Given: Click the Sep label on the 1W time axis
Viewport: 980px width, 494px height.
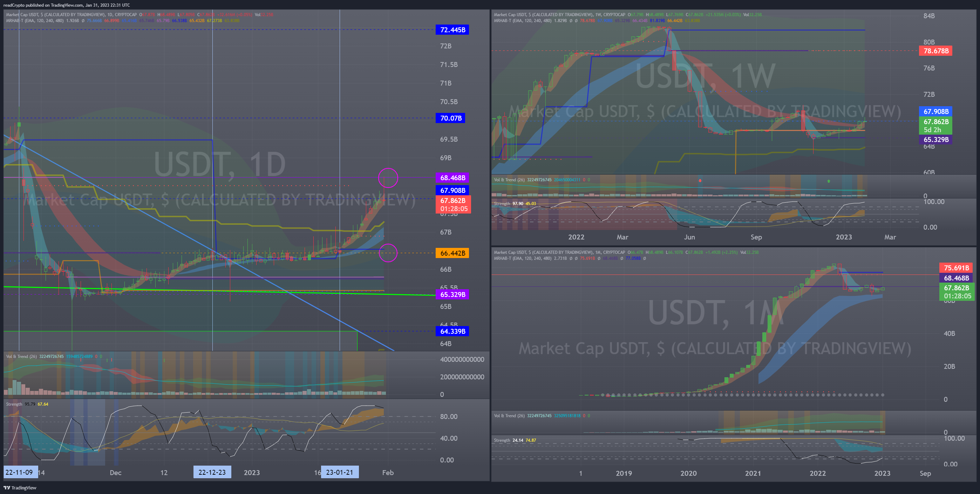Looking at the screenshot, I should tap(756, 237).
